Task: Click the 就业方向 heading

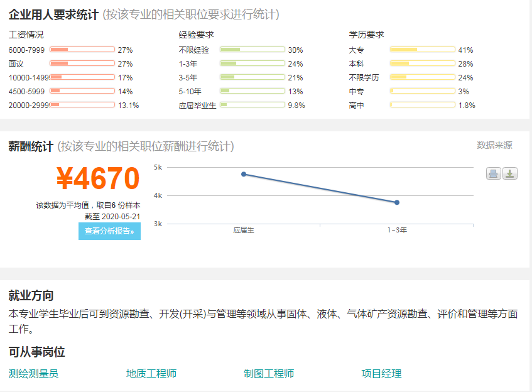Action: pos(31,295)
